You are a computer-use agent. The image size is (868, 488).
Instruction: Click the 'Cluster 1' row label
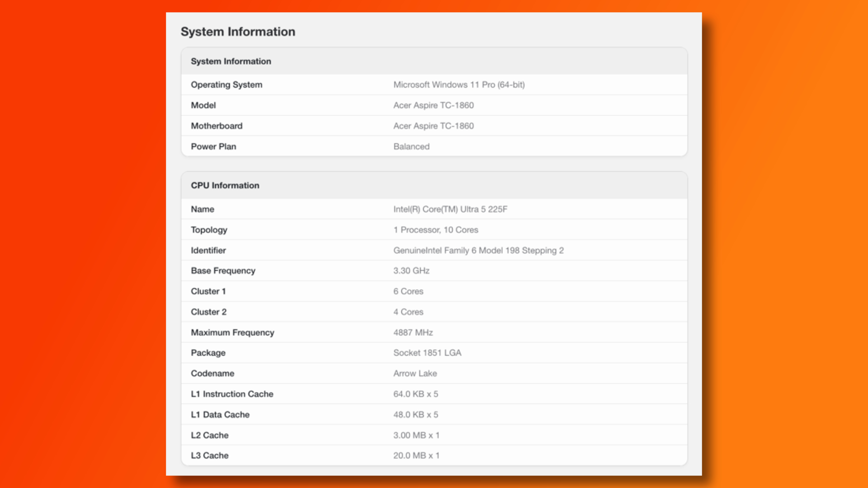[x=208, y=291]
